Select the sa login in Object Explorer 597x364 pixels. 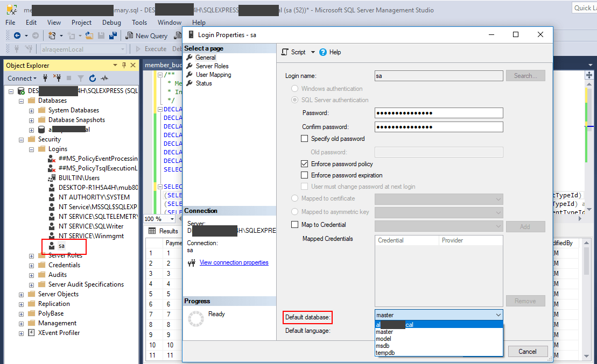[61, 246]
